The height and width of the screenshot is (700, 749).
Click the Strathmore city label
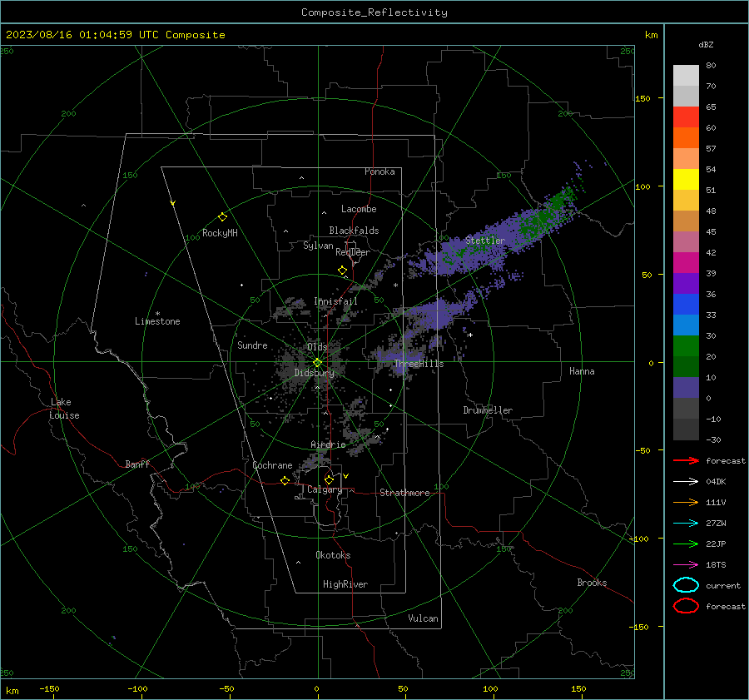404,493
